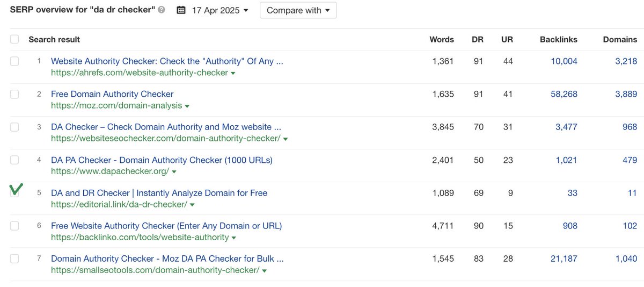Open the 3,477 backlinks value
644x287 pixels.
tap(566, 127)
